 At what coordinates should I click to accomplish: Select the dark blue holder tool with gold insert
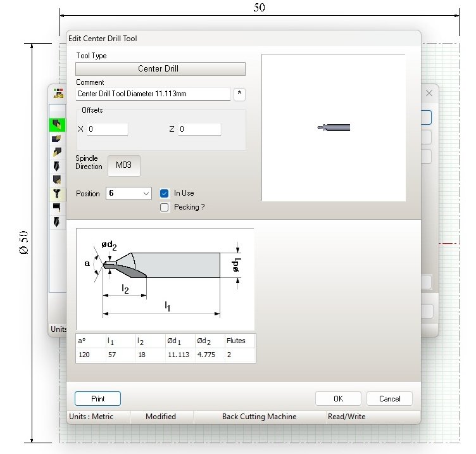(x=57, y=139)
